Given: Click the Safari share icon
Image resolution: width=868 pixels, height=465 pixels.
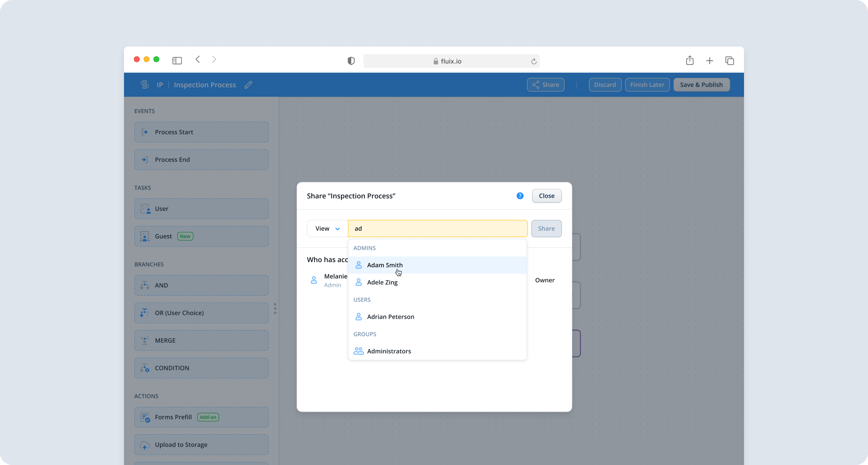Looking at the screenshot, I should pyautogui.click(x=690, y=60).
